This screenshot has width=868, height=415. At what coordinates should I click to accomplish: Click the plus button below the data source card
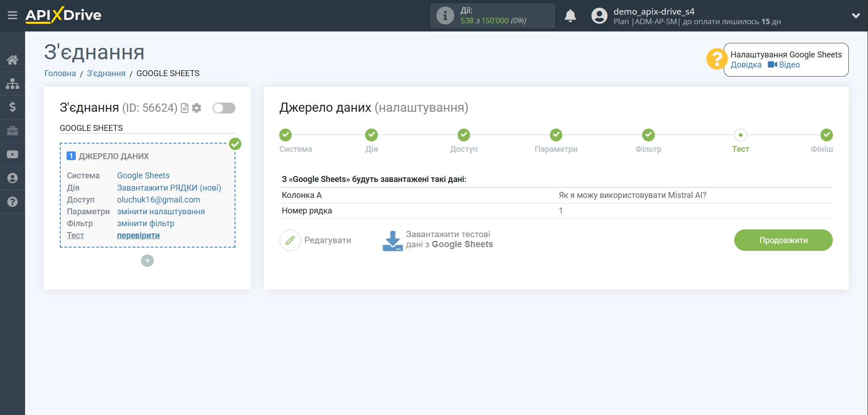(147, 260)
